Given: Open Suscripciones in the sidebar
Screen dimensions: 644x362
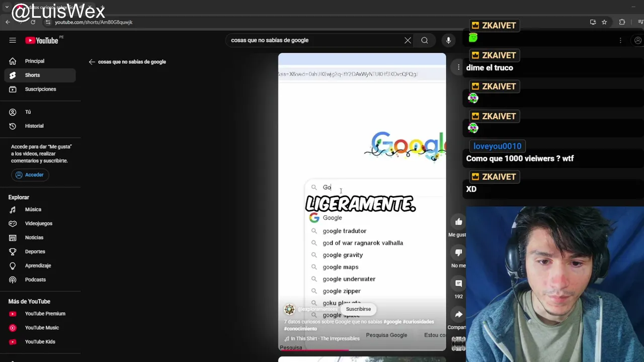Looking at the screenshot, I should [x=40, y=89].
